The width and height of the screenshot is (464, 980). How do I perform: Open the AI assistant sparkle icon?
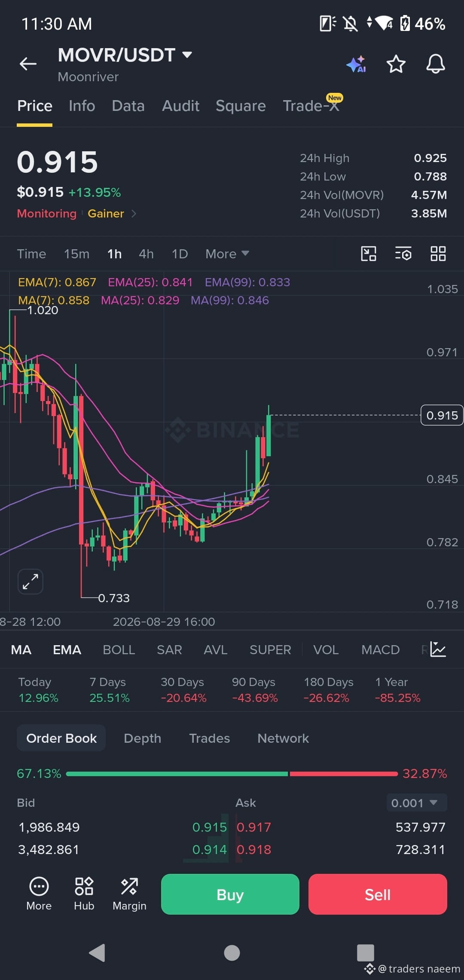point(356,64)
